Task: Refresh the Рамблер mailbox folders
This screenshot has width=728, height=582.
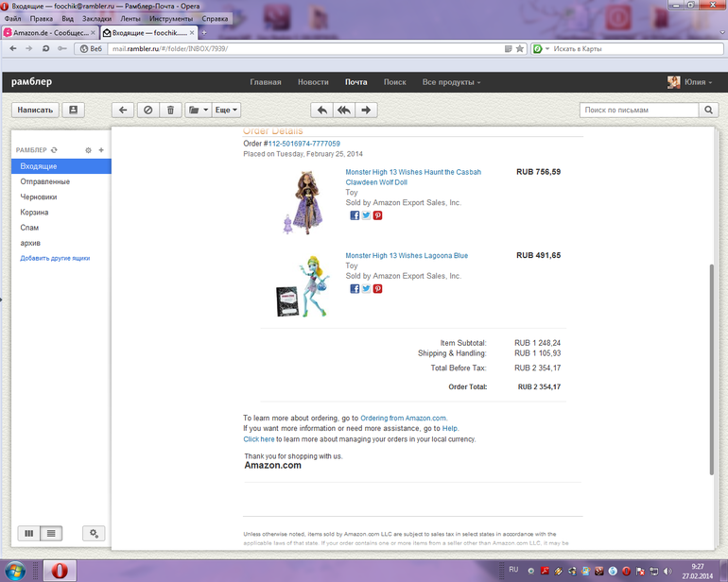Action: click(54, 150)
